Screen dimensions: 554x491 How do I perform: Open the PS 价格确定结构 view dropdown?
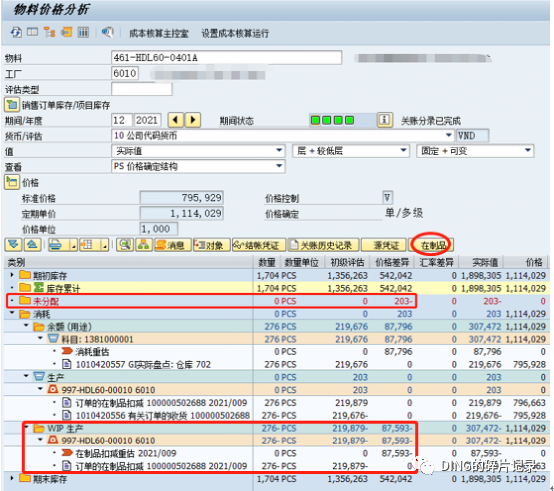(x=279, y=166)
